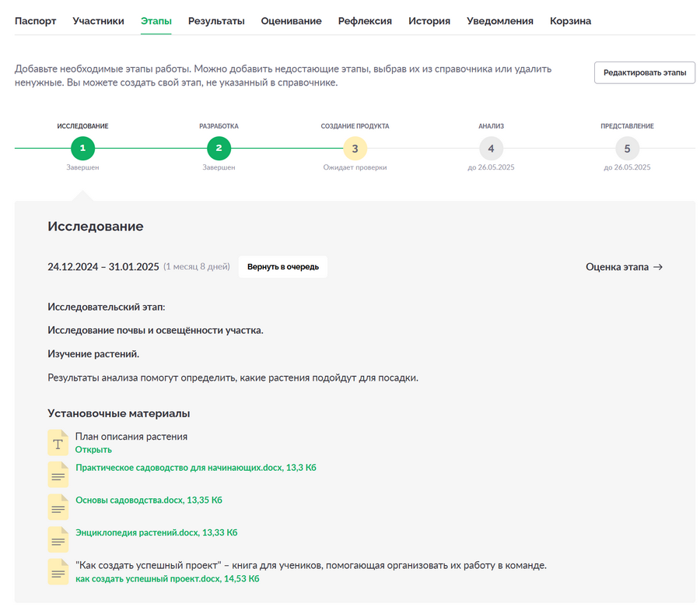Switch to the Участники tab
Image resolution: width=700 pixels, height=611 pixels.
(x=98, y=21)
